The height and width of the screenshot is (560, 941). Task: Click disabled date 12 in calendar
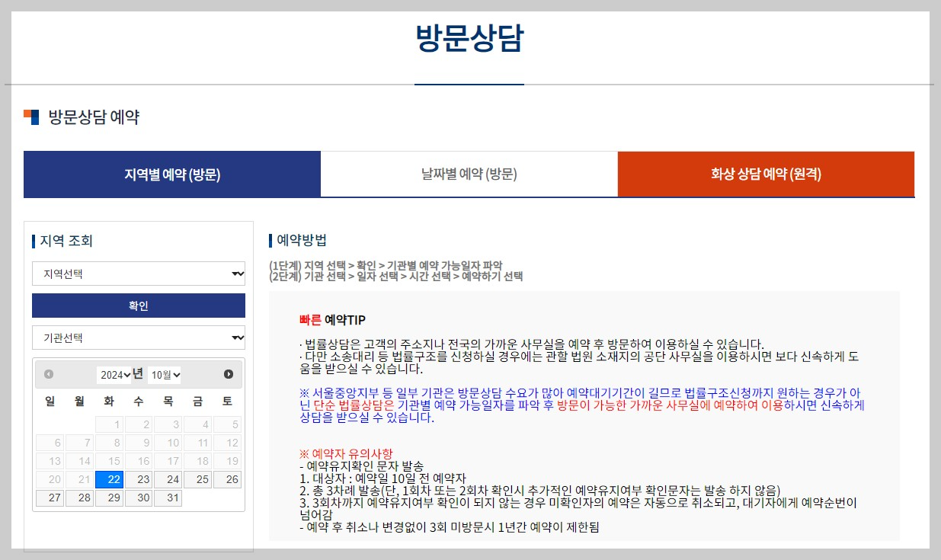228,443
